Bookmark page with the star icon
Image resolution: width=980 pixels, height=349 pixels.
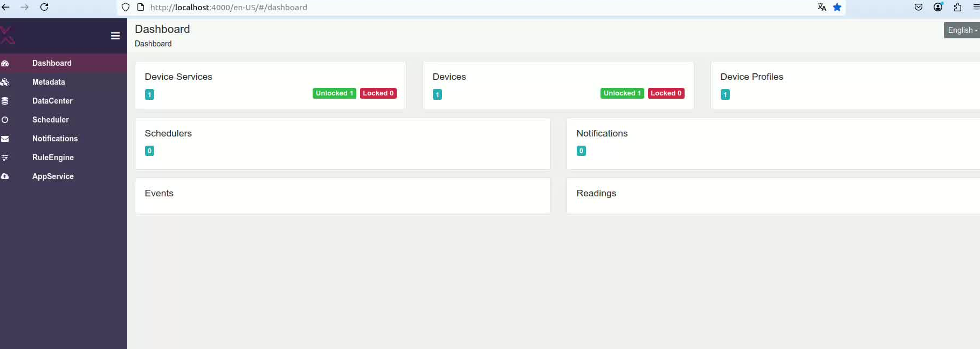tap(837, 7)
